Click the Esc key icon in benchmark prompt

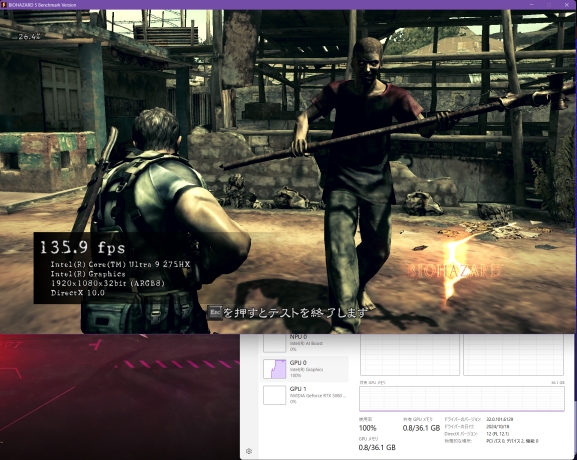215,313
